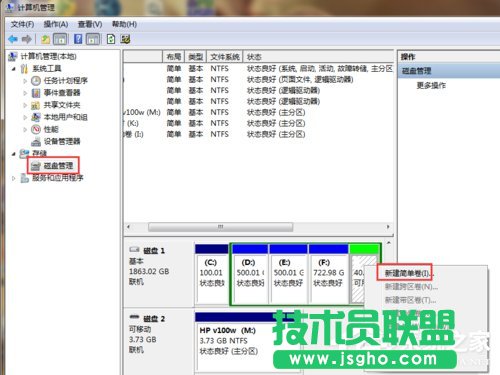Image resolution: width=500 pixels, height=375 pixels.
Task: Click the volume list scroll-right arrow
Action: (x=388, y=227)
